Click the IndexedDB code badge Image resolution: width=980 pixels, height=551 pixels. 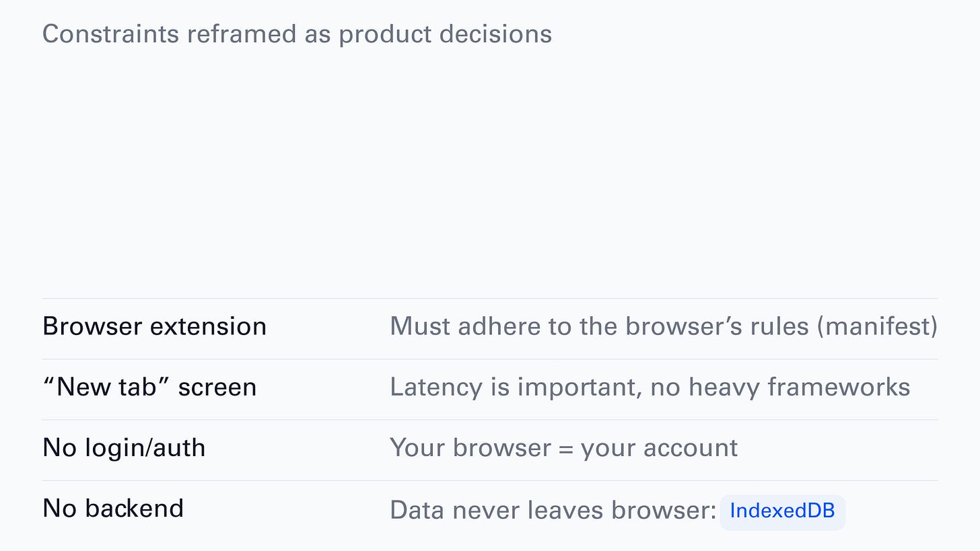782,511
